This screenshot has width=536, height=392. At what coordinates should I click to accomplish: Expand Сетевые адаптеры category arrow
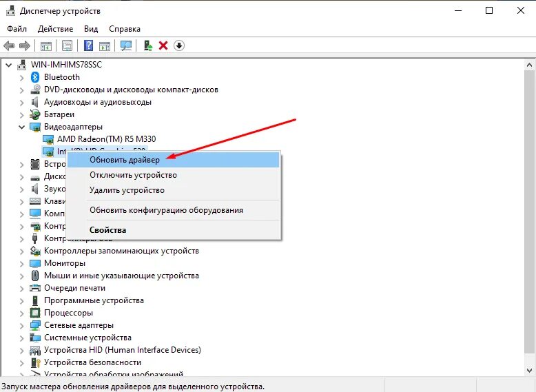click(x=22, y=326)
